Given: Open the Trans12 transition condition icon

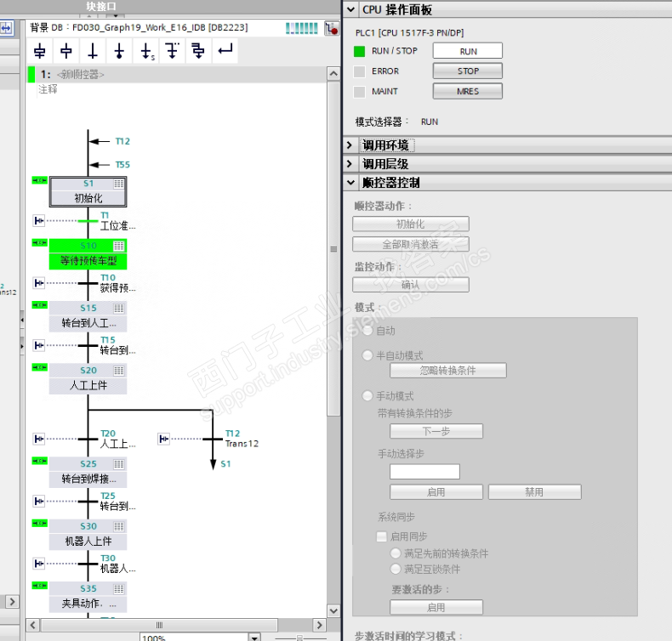Looking at the screenshot, I should (163, 439).
